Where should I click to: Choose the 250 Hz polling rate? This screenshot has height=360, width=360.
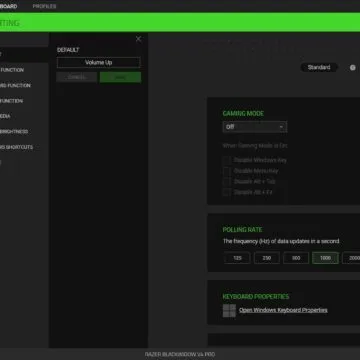point(267,258)
